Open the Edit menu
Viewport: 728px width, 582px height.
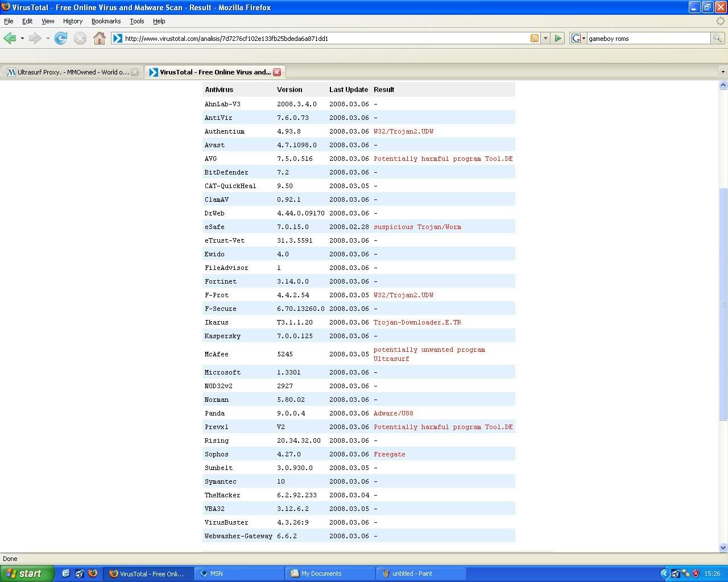[x=27, y=21]
